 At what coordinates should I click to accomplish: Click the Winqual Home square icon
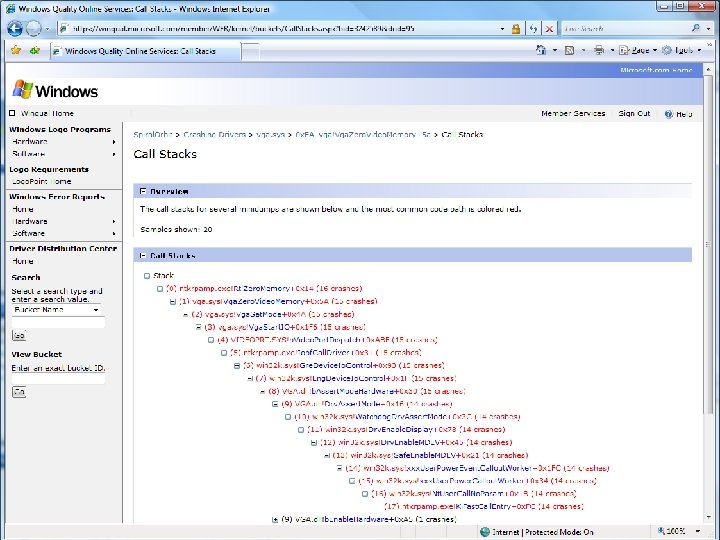point(12,113)
